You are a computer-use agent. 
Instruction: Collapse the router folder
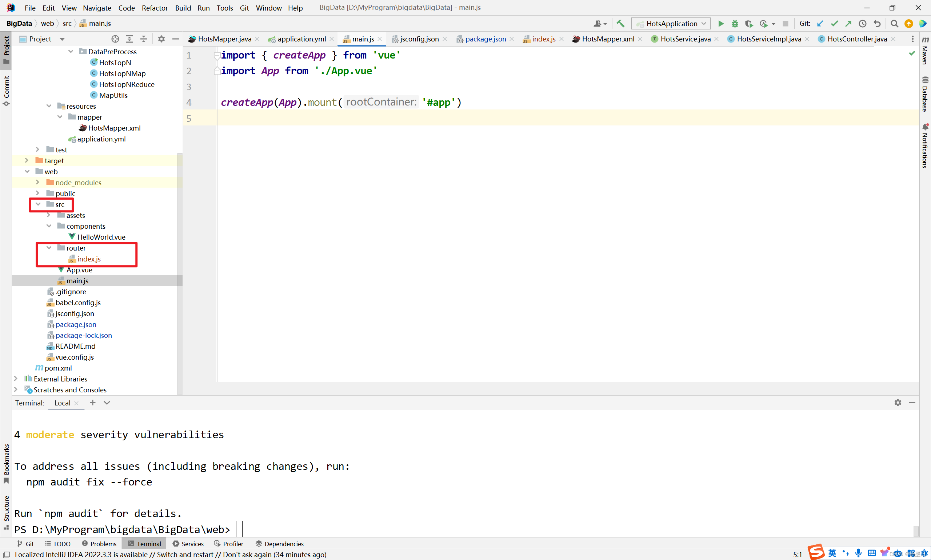[49, 248]
